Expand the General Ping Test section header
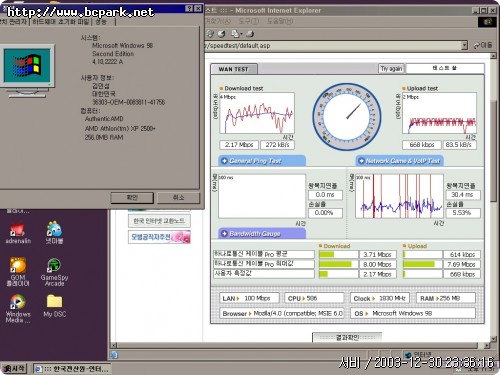Viewport: 500px width, 375px height. [262, 161]
